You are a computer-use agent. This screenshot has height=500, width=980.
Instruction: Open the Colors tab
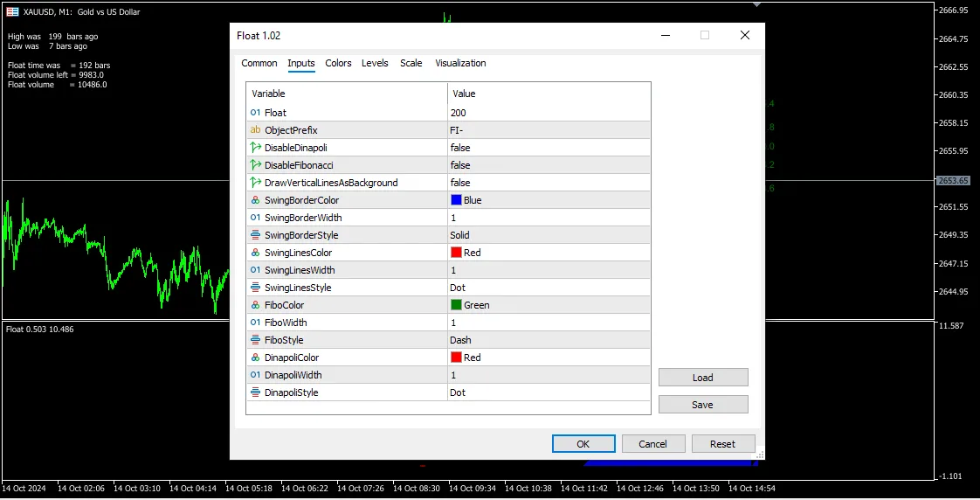click(338, 63)
